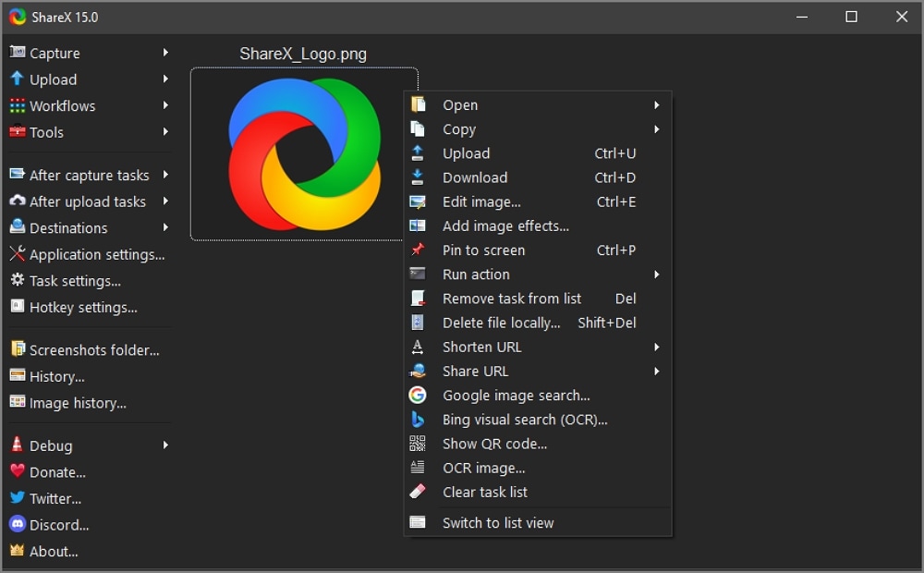924x573 pixels.
Task: Choose Delete file locally in context menu
Action: tap(502, 323)
